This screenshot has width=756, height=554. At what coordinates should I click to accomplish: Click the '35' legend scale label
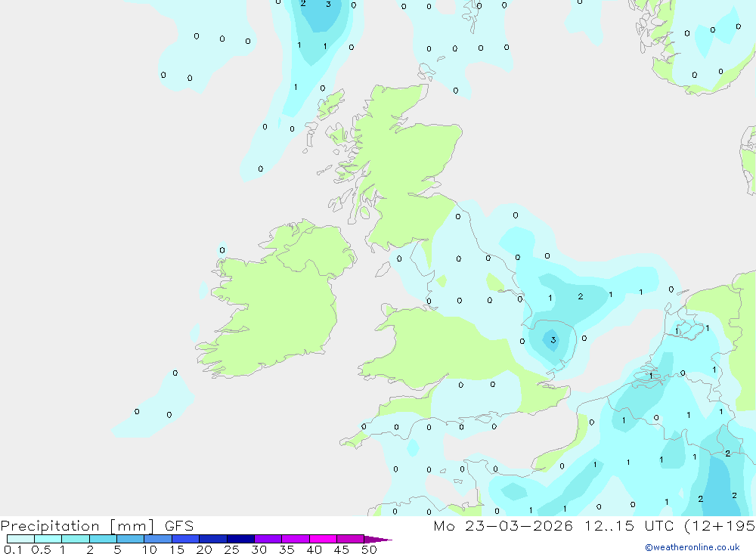tap(287, 549)
